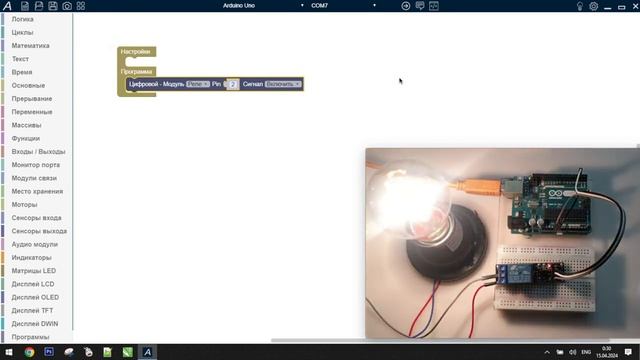Open the Входы / Выходы category
The width and height of the screenshot is (640, 360).
[x=38, y=151]
